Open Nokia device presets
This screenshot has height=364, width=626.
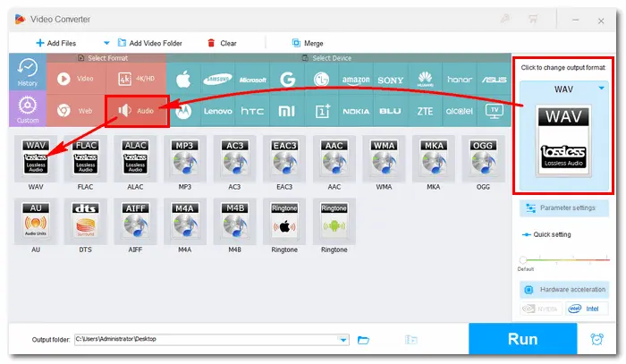tap(356, 111)
